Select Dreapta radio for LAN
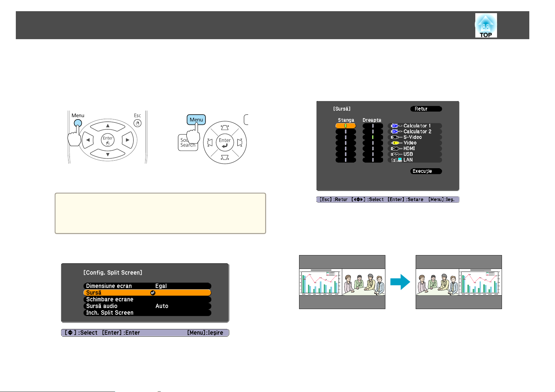Viewport: 555px width, 392px height. pos(373,160)
